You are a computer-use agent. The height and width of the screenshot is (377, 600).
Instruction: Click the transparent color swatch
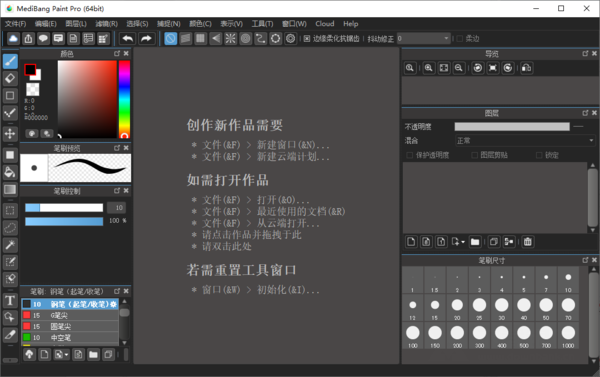[x=33, y=90]
